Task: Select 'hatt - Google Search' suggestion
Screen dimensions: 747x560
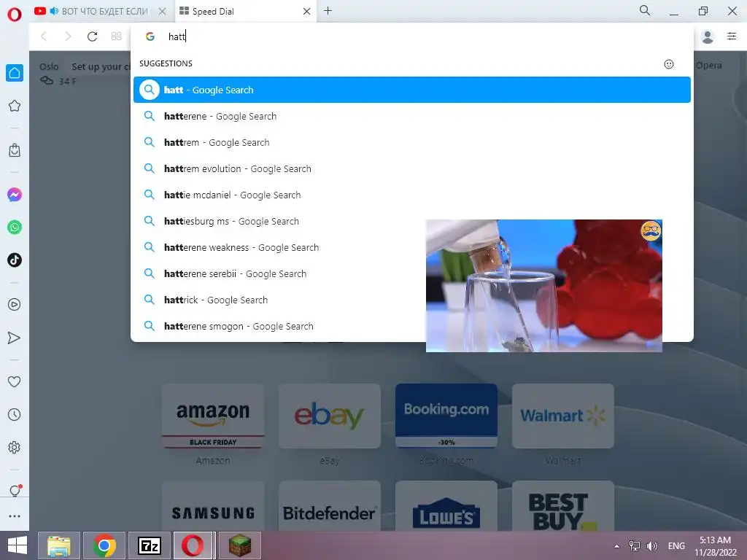Action: coord(411,90)
